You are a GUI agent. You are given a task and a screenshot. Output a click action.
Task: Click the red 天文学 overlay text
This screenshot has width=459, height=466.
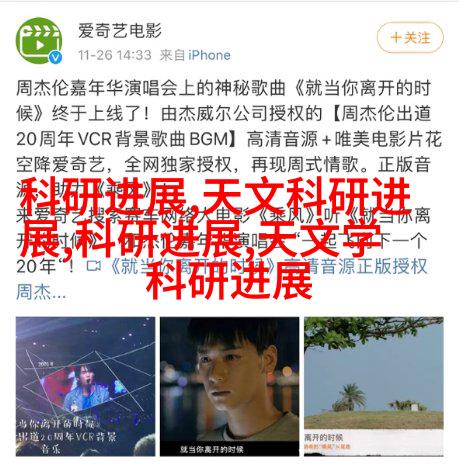(319, 238)
